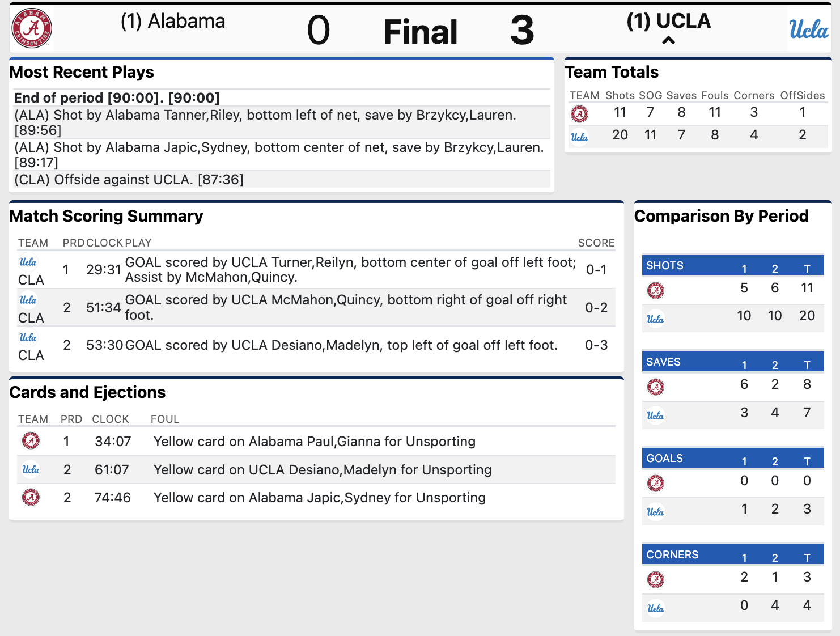Click the UCLA script logo in the header
The image size is (840, 636).
(x=808, y=30)
